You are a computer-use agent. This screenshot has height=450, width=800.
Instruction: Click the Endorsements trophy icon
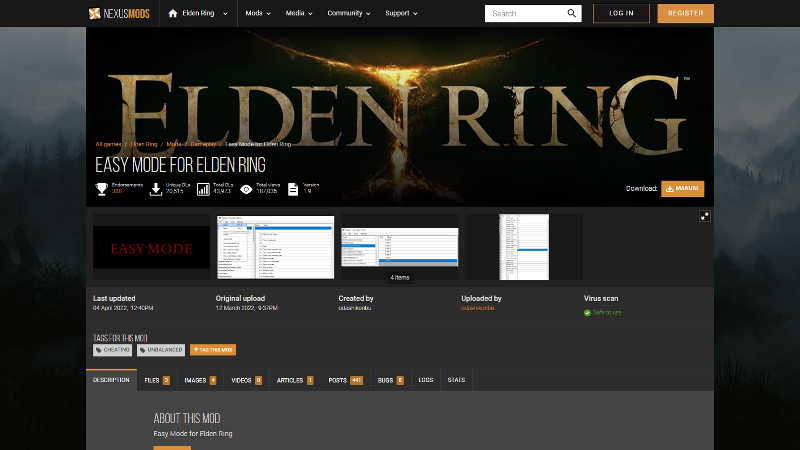[x=102, y=189]
